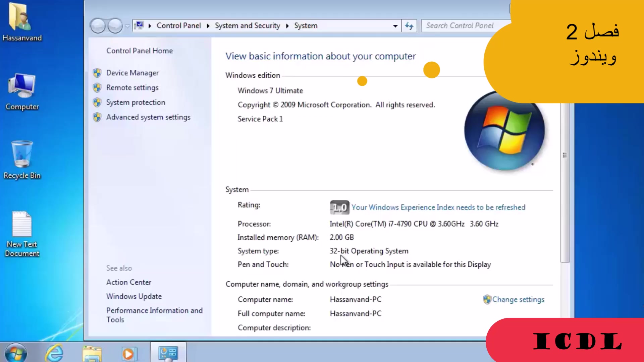
Task: Launch Internet Explorer from taskbar
Action: 54,353
